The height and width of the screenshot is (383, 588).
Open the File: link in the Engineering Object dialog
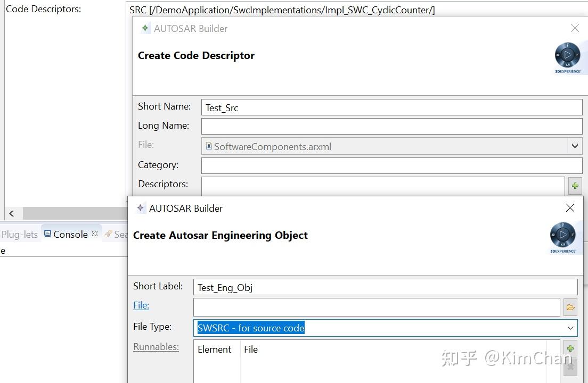[x=141, y=305]
